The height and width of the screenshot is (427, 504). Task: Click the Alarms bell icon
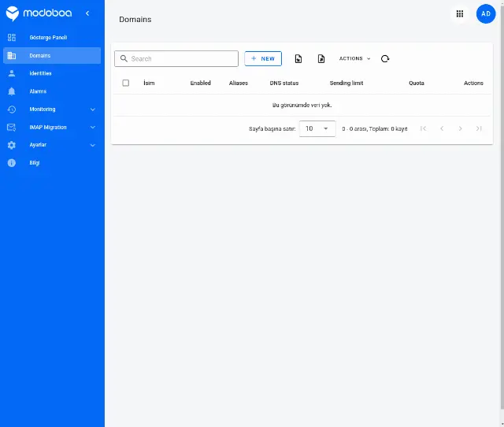[12, 91]
